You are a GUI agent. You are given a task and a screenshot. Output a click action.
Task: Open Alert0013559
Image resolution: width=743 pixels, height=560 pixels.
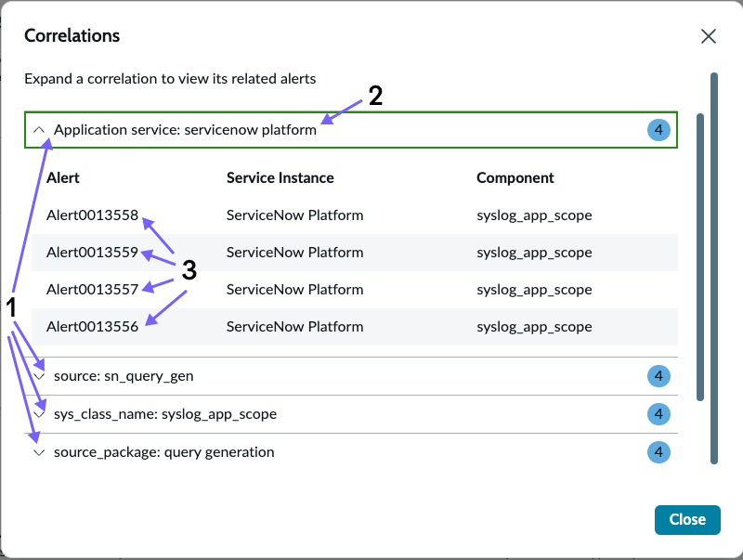(92, 252)
